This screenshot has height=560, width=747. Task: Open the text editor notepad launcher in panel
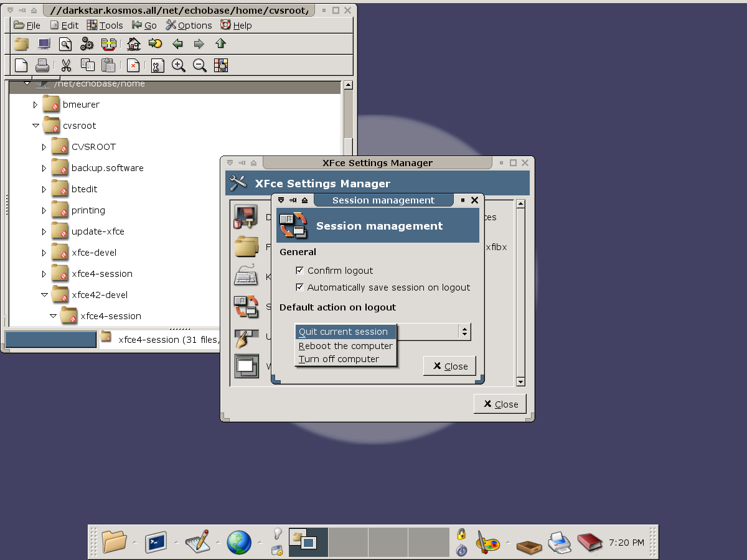pos(197,542)
